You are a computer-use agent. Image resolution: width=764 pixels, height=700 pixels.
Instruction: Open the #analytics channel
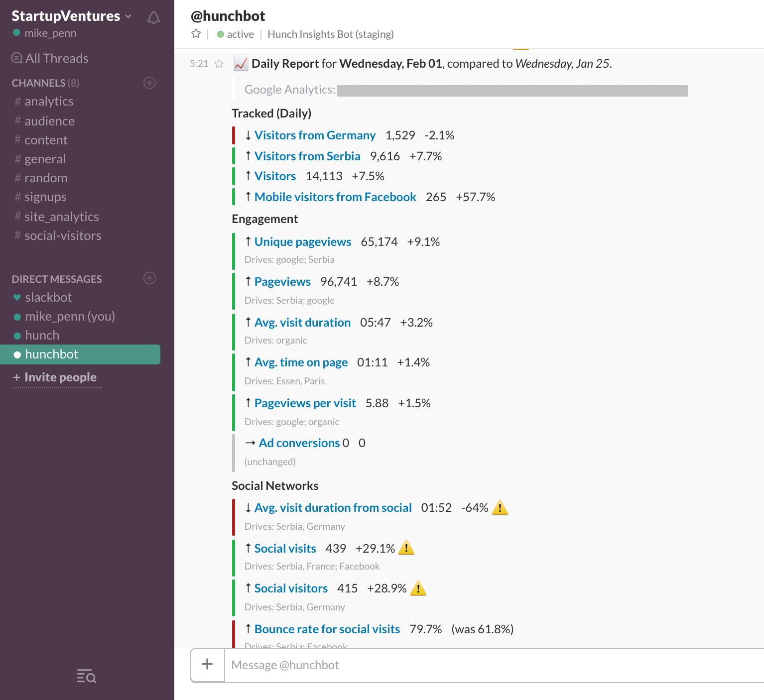click(x=49, y=102)
